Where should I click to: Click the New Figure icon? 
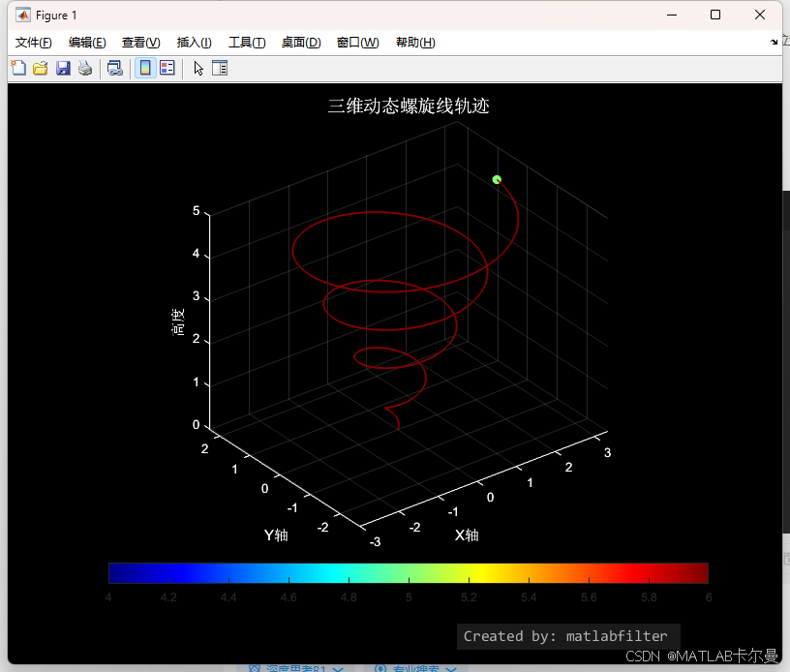click(18, 68)
